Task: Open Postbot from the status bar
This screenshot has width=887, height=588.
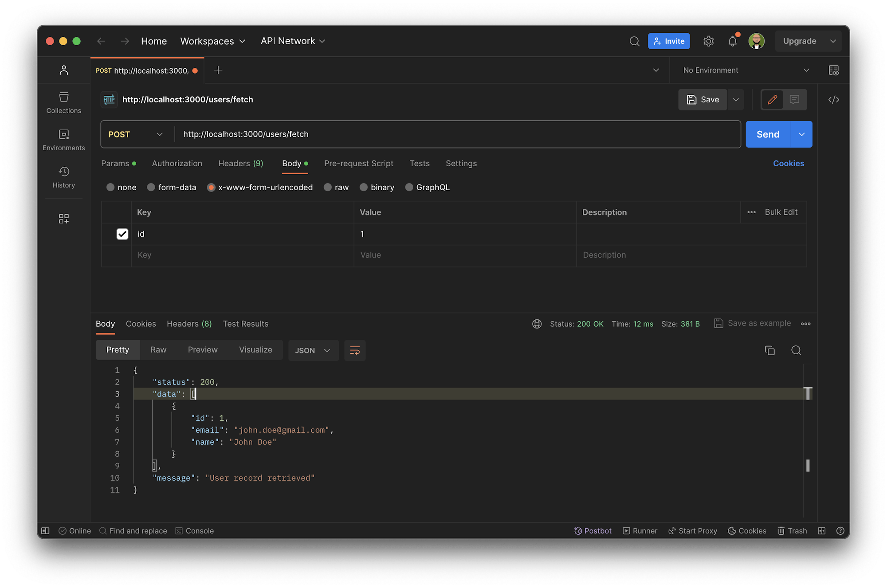Action: tap(593, 530)
